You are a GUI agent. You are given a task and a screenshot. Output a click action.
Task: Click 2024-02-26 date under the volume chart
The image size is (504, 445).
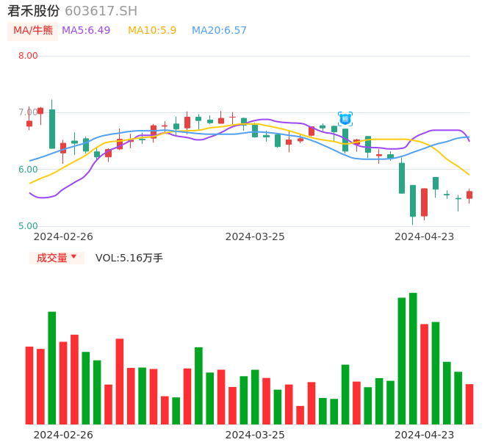pos(63,435)
